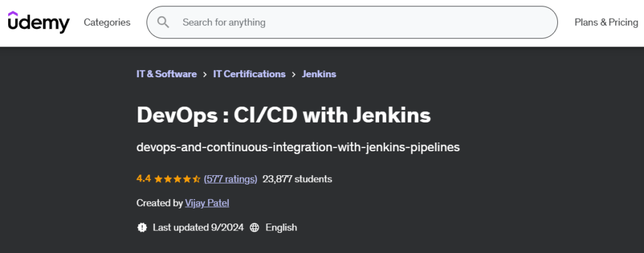644x253 pixels.
Task: Open the Jenkins breadcrumb link
Action: coord(319,74)
